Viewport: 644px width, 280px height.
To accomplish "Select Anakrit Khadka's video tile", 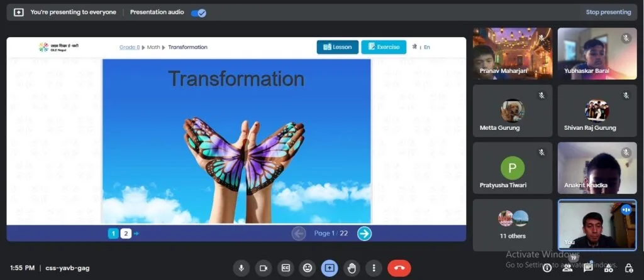I will (x=597, y=168).
